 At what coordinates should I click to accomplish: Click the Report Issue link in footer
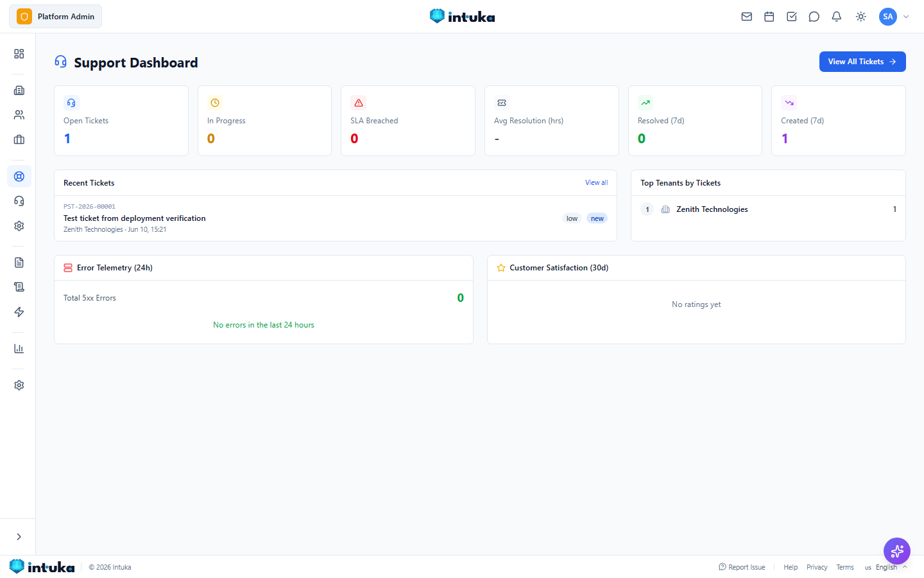(742, 567)
